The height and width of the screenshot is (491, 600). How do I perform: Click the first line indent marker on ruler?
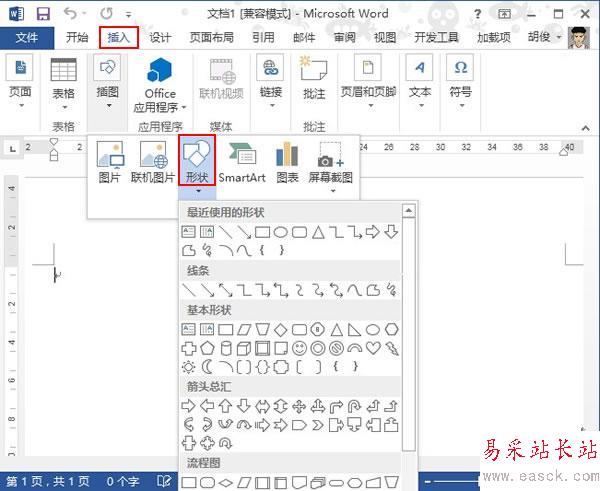tap(54, 143)
